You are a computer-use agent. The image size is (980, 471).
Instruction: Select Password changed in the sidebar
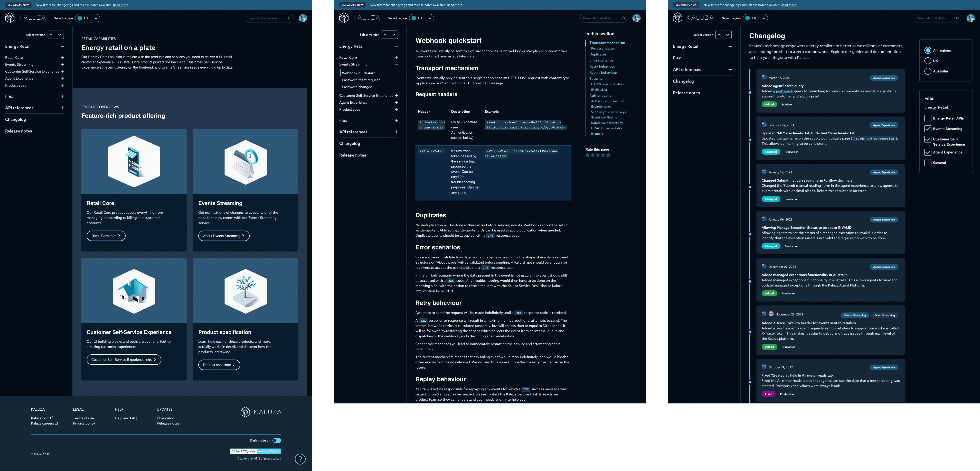(357, 87)
